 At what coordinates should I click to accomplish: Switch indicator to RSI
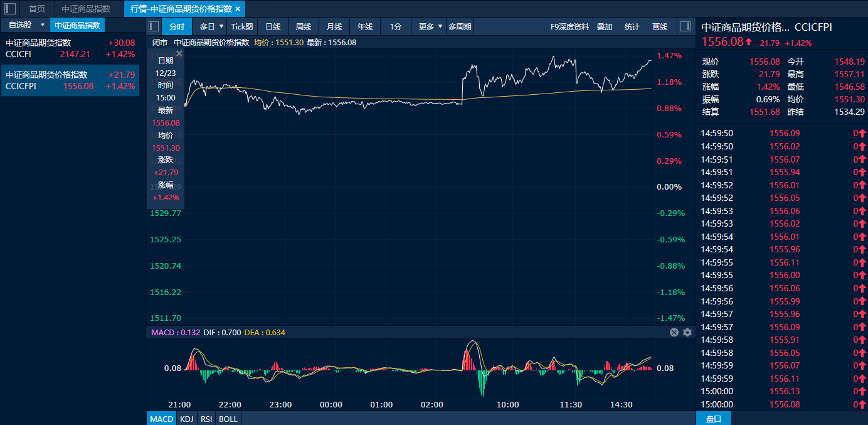tap(206, 419)
